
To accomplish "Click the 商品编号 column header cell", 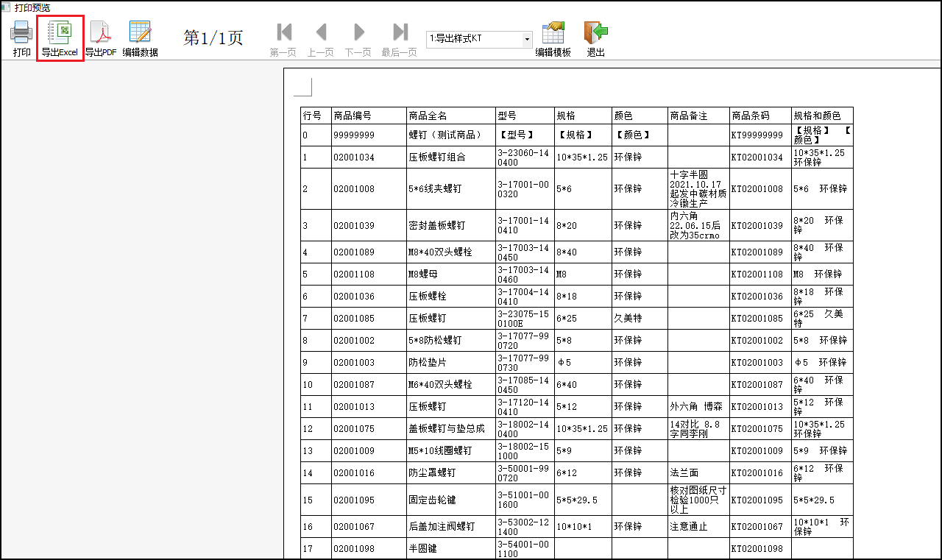I will click(369, 116).
